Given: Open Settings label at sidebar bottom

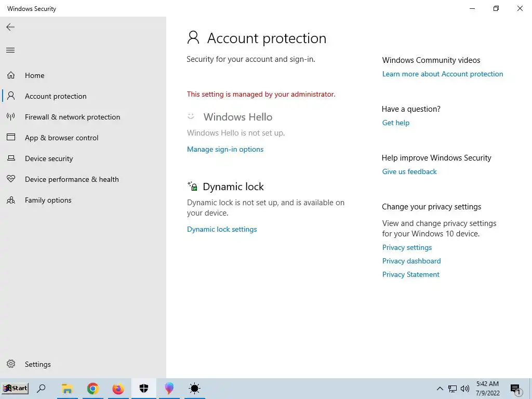Looking at the screenshot, I should [x=37, y=364].
